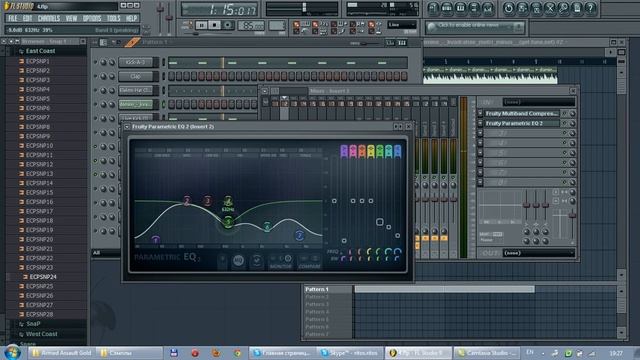Screen dimensions: 640x360
Task: Click the first channel button above Clap
Action: (136, 62)
